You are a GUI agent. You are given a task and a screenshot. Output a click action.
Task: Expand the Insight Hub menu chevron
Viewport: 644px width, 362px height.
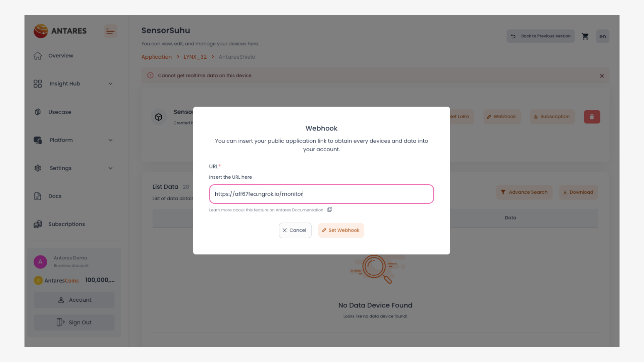110,84
